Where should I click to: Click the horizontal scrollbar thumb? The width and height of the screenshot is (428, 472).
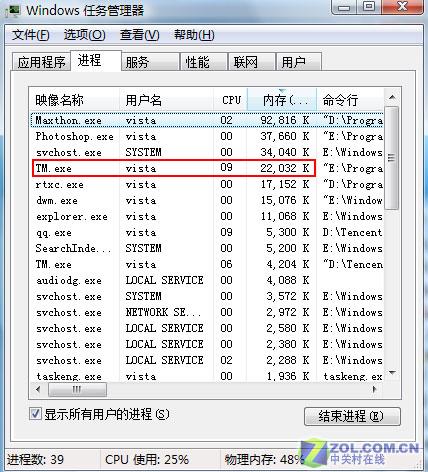coord(77,389)
